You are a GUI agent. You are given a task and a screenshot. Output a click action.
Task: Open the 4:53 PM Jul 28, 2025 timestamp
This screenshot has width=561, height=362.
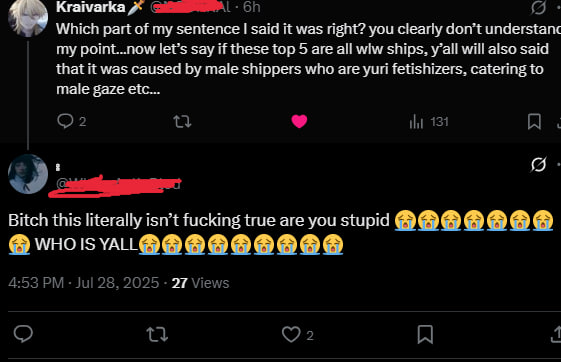(x=84, y=283)
